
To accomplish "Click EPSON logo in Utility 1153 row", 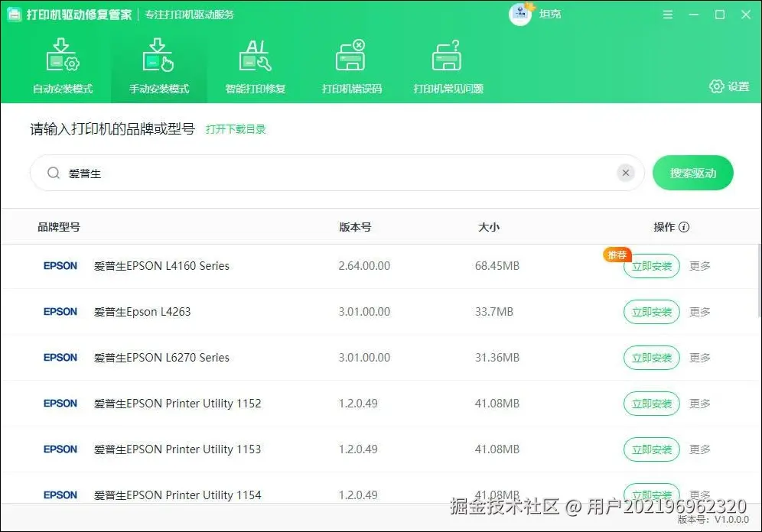I will [60, 449].
